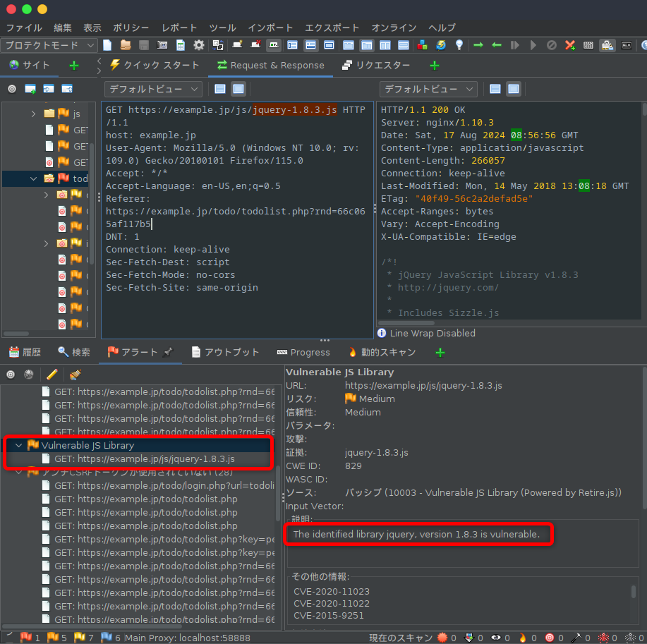Click the left tab scroll chevron
The image size is (647, 644).
[99, 61]
